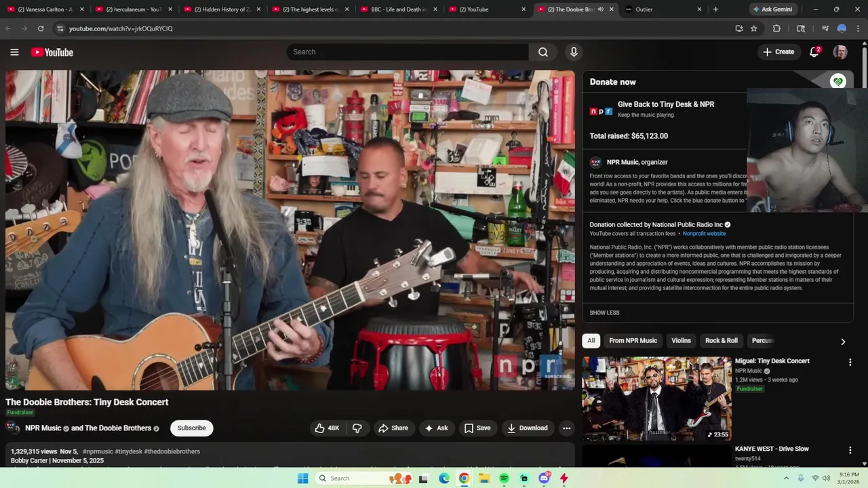
Task: Click the green heart donation badge
Action: tap(838, 81)
